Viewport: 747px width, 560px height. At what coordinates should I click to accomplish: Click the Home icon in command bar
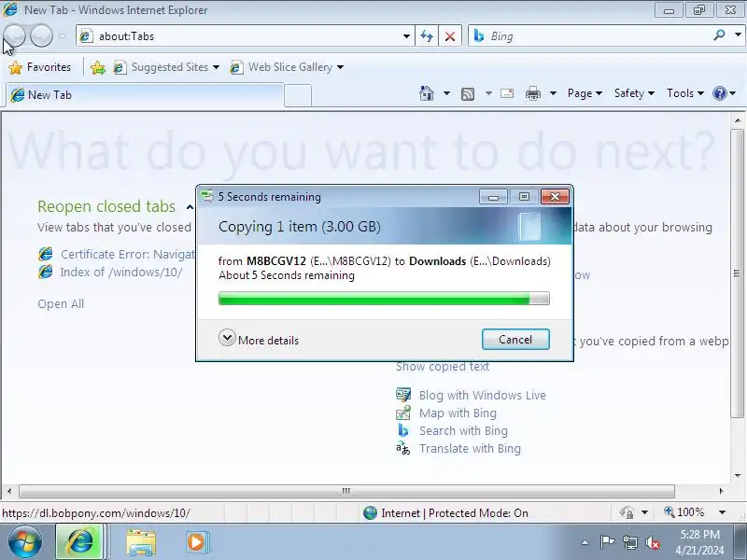(x=427, y=93)
